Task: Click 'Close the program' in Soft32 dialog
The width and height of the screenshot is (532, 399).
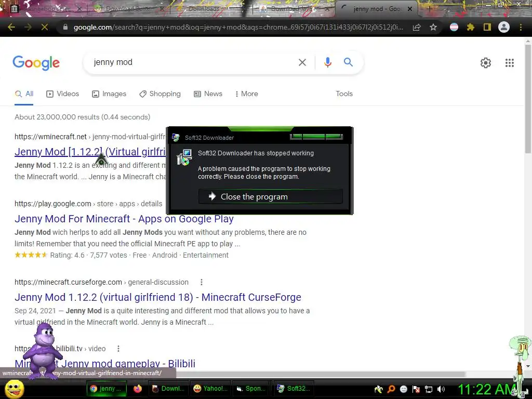Action: pos(270,196)
